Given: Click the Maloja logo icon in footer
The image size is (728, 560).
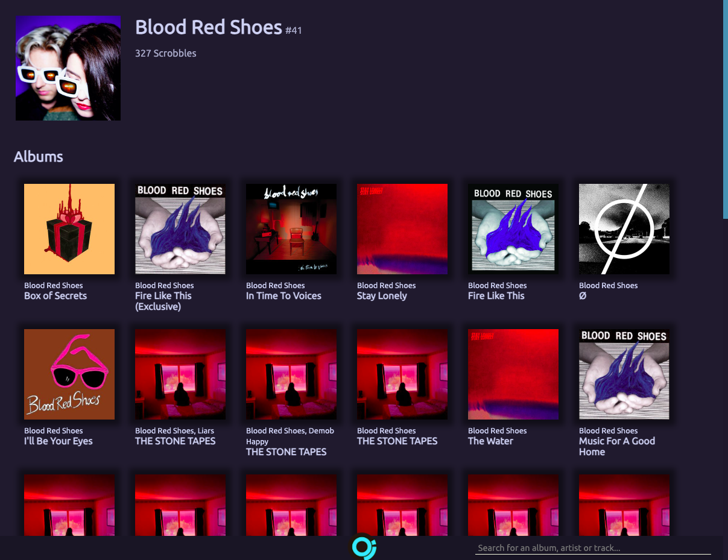Looking at the screenshot, I should tap(364, 547).
